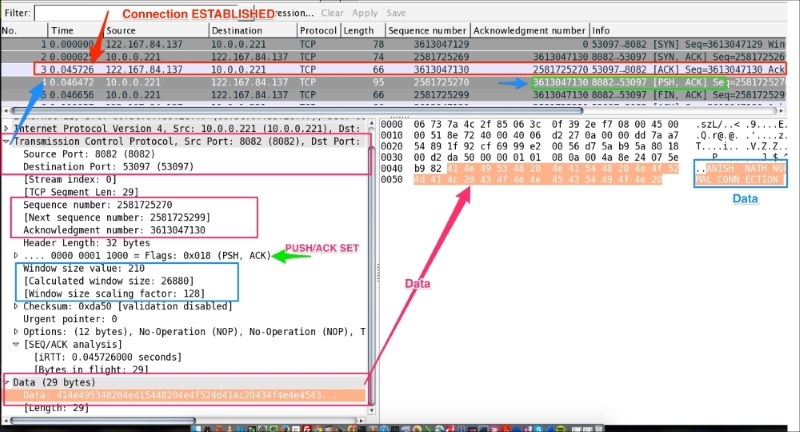This screenshot has height=432, width=800.
Task: Select the [Window size scaling factor: 128] line
Action: click(114, 294)
